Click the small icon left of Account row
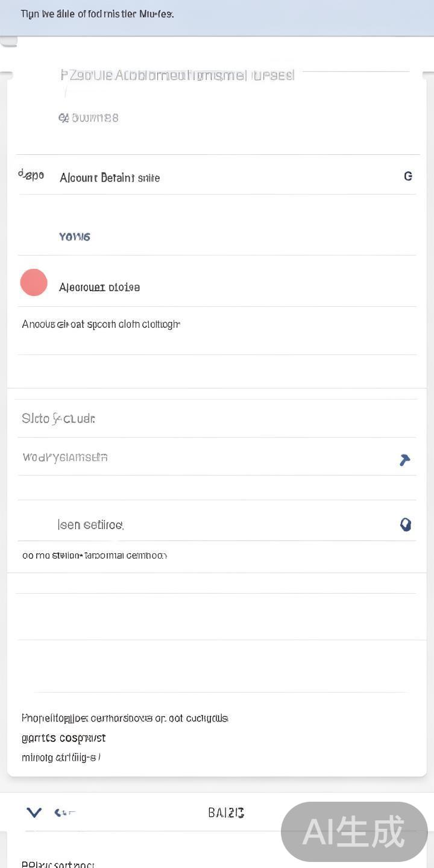The image size is (434, 868). 31,175
